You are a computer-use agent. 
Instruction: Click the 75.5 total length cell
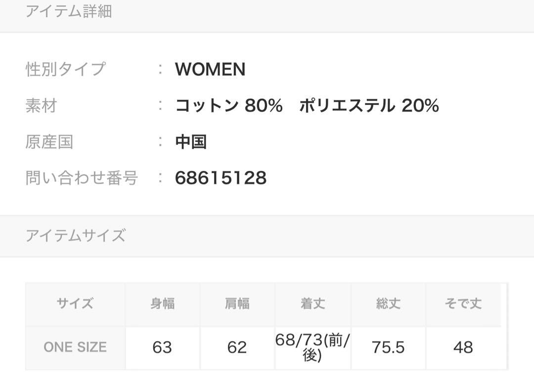point(388,347)
